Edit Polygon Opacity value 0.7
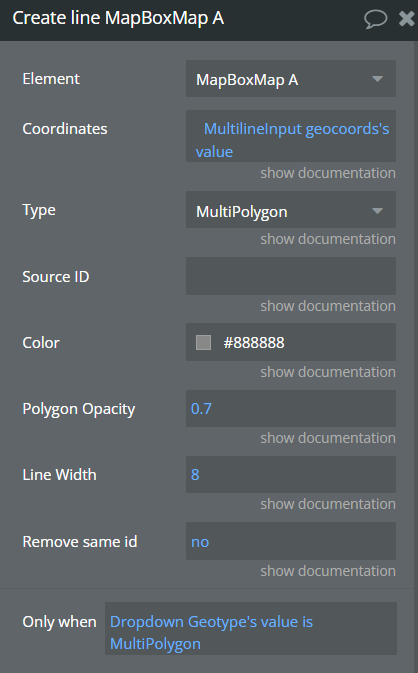Screen dimensions: 418x673 click(x=291, y=409)
